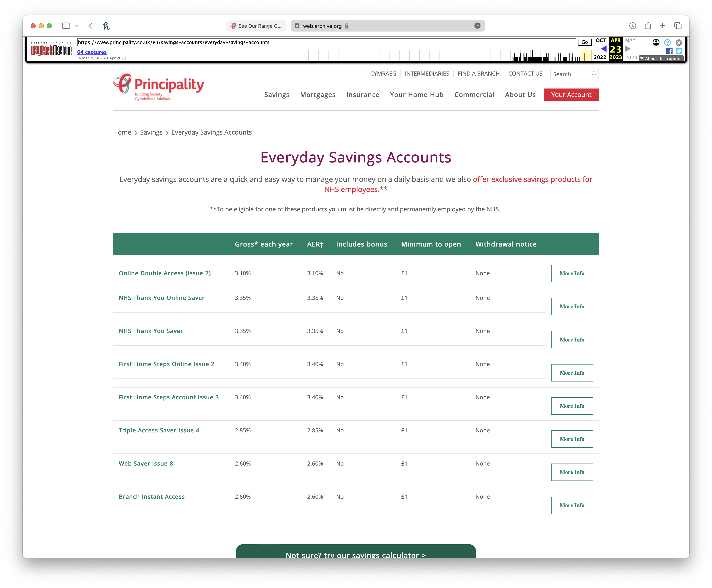Open the Insurance menu
Viewport: 712px width, 588px height.
tap(362, 95)
